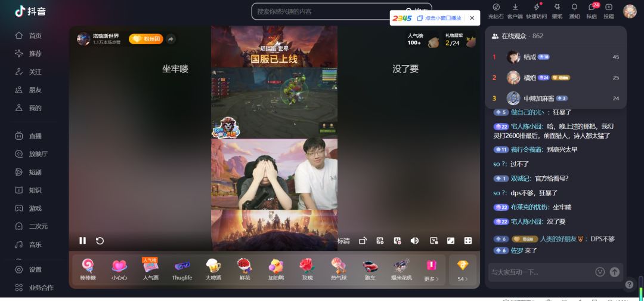This screenshot has height=301, width=644.
Task: Open 我的 profile page in the sidebar
Action: click(x=29, y=108)
